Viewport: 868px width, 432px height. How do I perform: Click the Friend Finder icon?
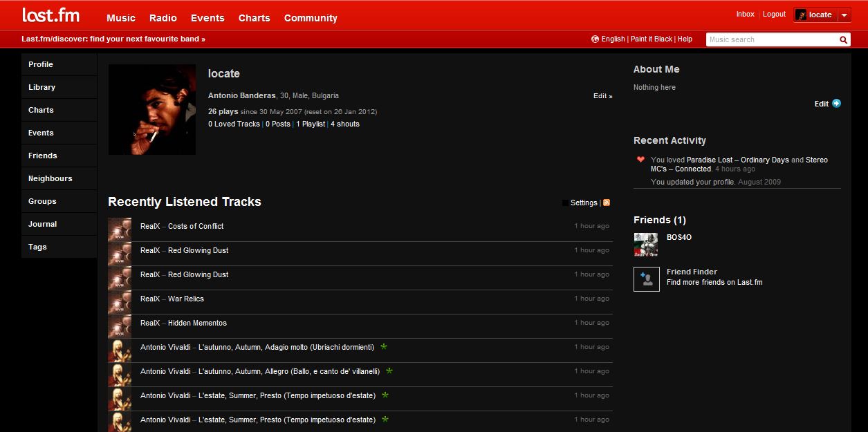pos(647,279)
